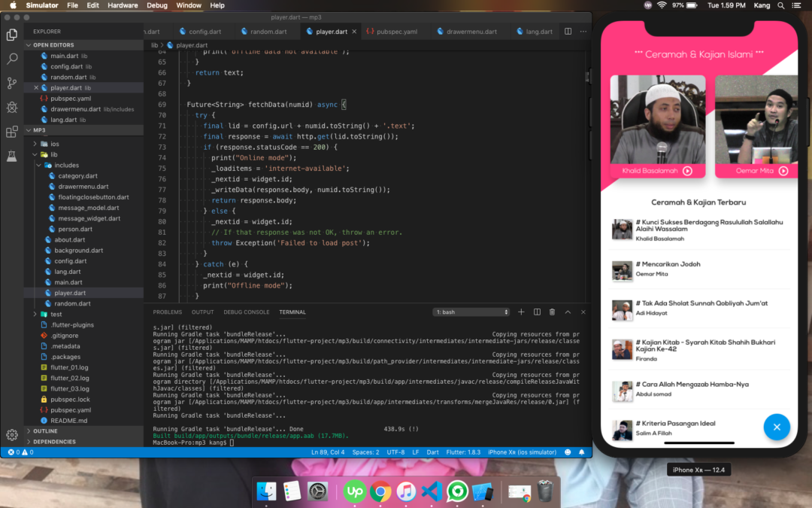Select the iPhone XR device in the status bar
This screenshot has width=812, height=508.
(x=522, y=452)
